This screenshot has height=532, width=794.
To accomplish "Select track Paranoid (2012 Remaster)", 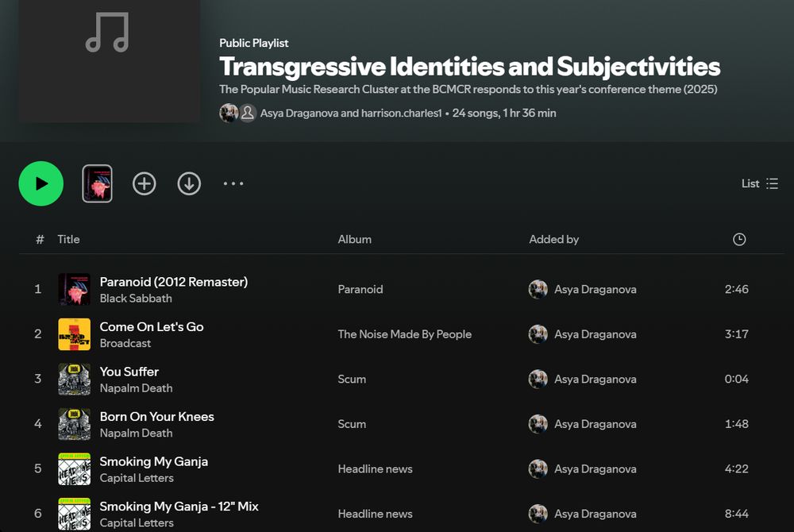I will (174, 282).
